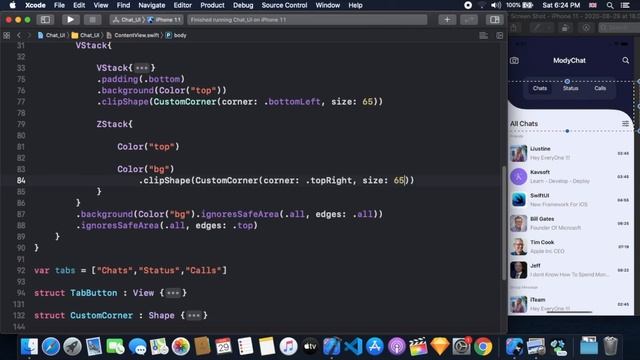Open iTeam group chat row
Viewport: 640px width, 360px height.
click(x=571, y=304)
